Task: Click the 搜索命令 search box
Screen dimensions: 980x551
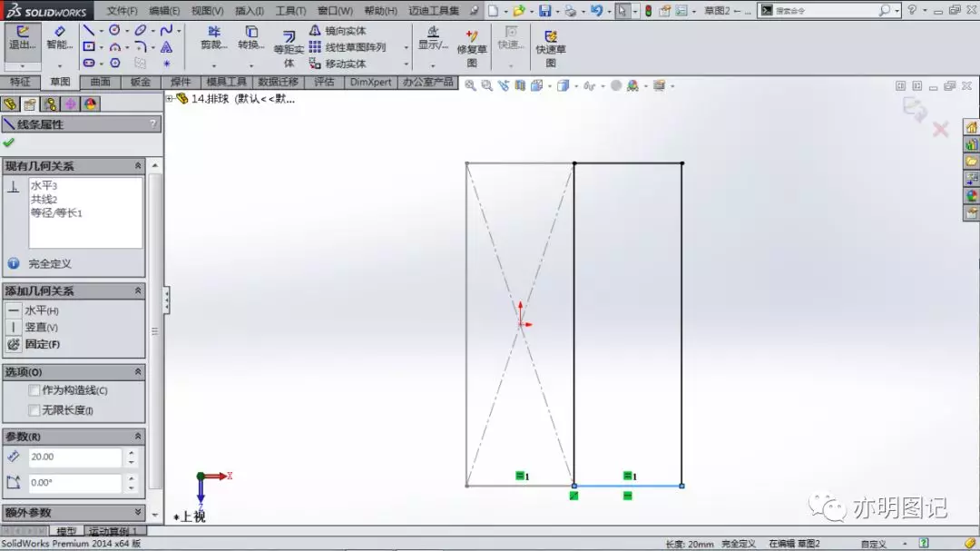Action: click(828, 11)
